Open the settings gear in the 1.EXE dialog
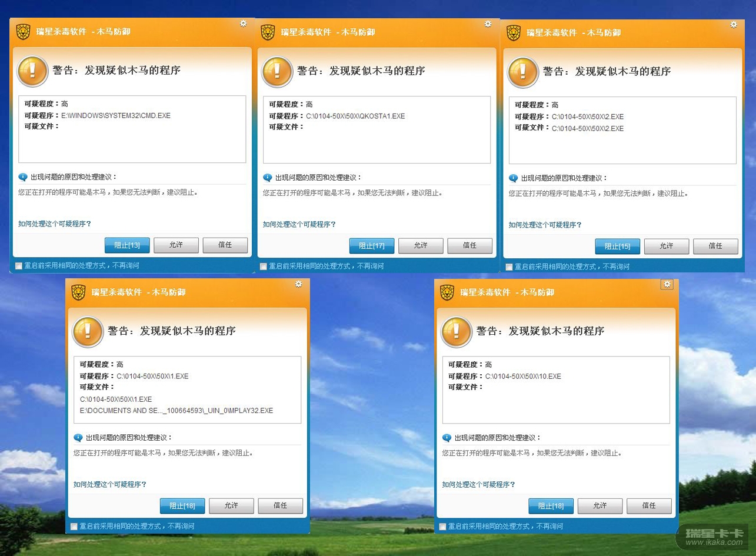The image size is (756, 556). (x=298, y=284)
